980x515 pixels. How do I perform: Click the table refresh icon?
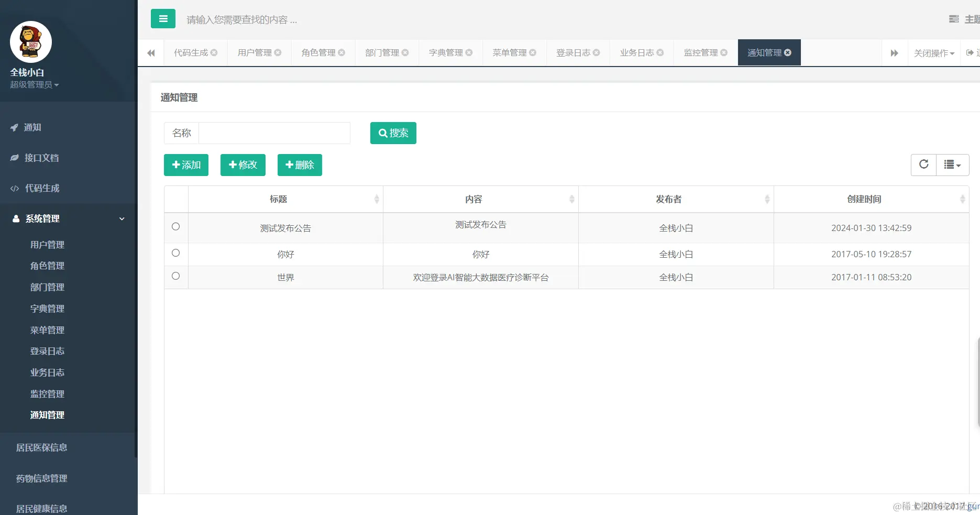[923, 165]
